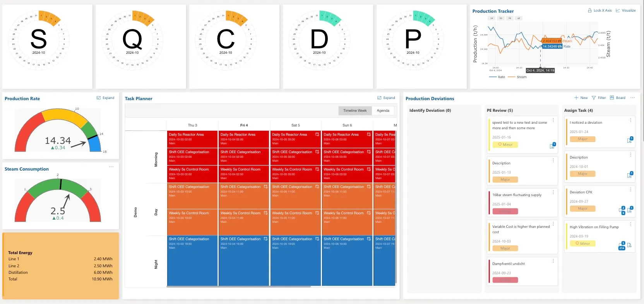Click the Major tag on 'Deviation CPK' card
This screenshot has height=304, width=644.
[582, 208]
